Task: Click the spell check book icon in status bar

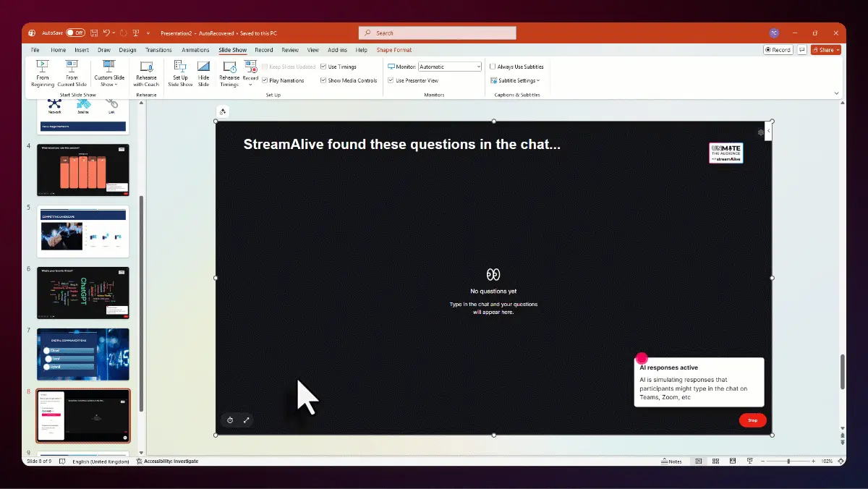Action: point(62,461)
